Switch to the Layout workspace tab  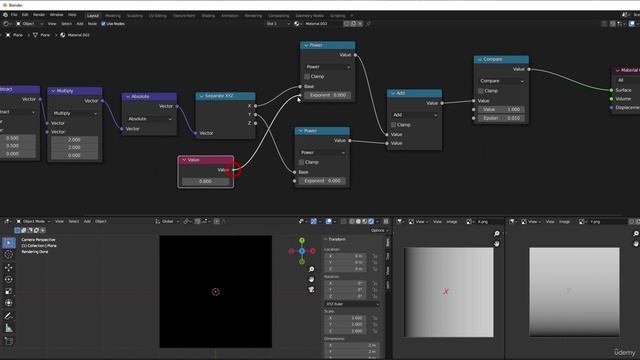point(93,16)
